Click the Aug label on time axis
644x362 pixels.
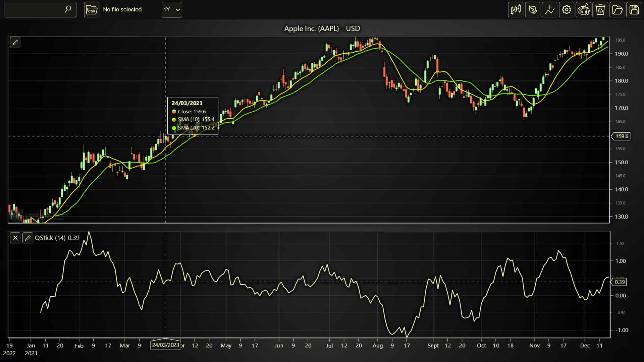coord(378,346)
